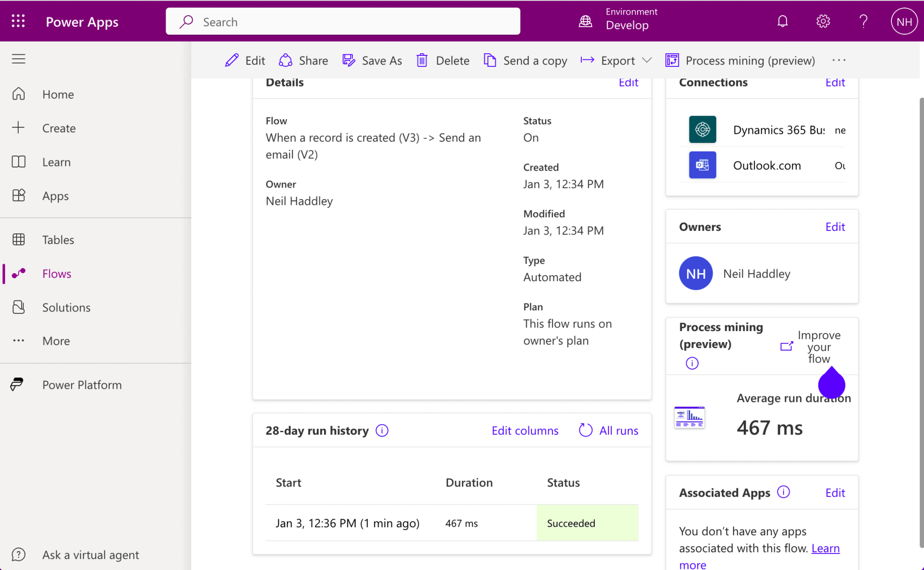Click Delete in the command bar

(443, 60)
